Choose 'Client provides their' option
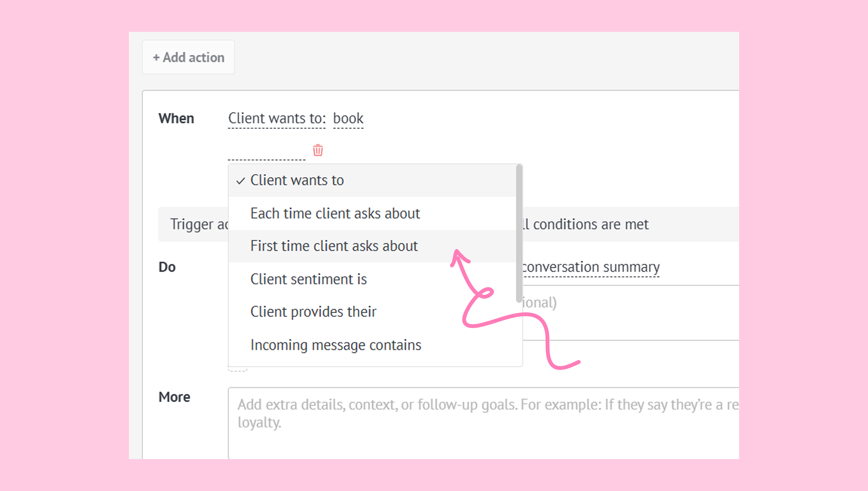The image size is (868, 491). 313,311
